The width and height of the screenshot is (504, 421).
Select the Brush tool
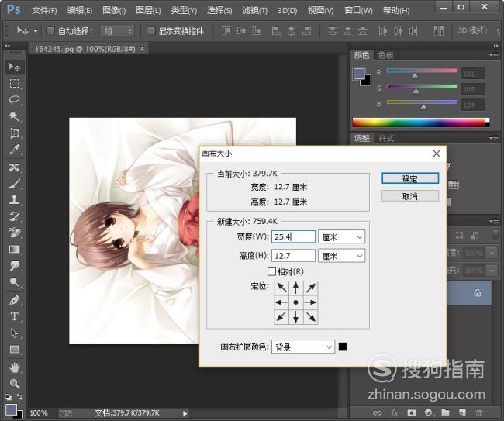click(x=15, y=184)
